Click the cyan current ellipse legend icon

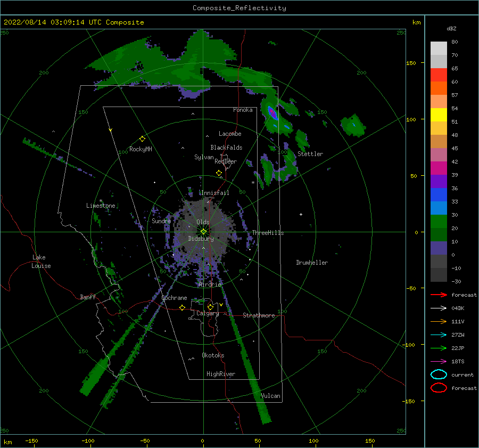pos(439,374)
